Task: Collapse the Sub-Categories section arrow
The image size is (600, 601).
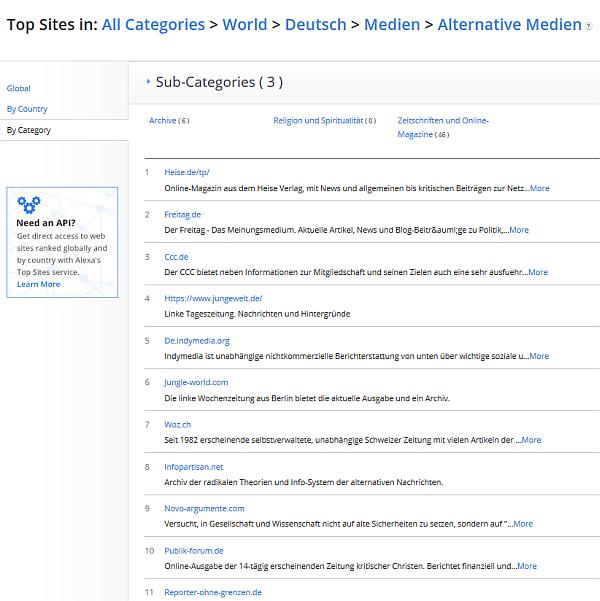Action: click(148, 81)
